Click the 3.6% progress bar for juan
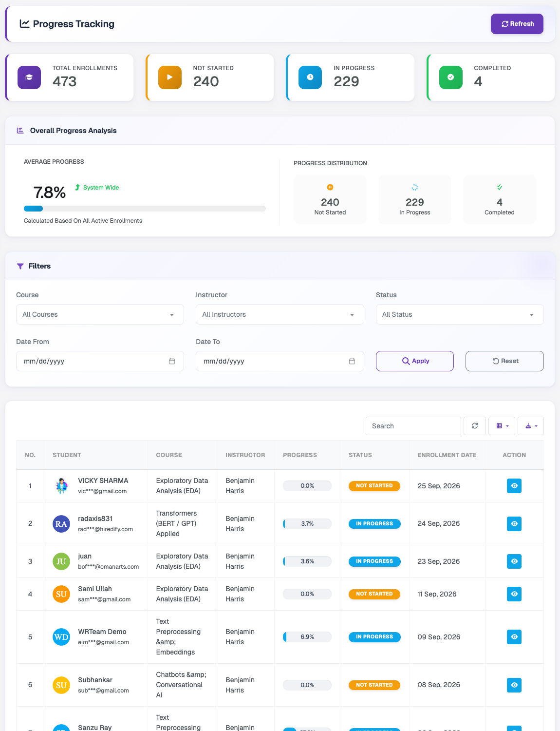This screenshot has height=731, width=560. click(x=307, y=561)
